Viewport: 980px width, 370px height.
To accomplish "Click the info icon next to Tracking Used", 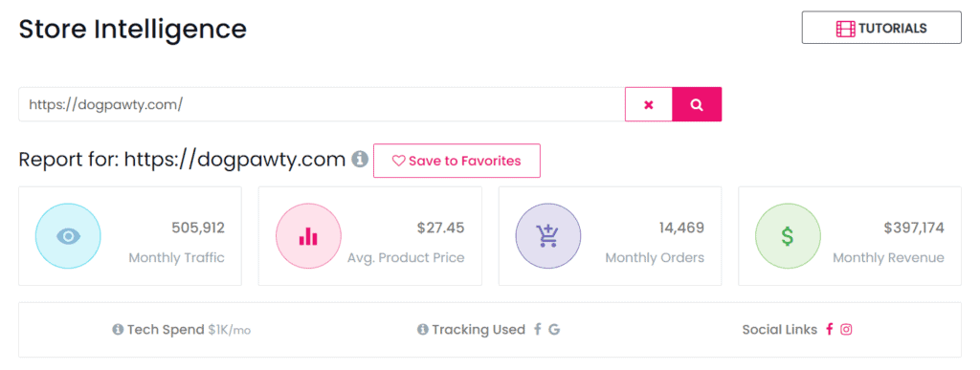I will pos(422,330).
